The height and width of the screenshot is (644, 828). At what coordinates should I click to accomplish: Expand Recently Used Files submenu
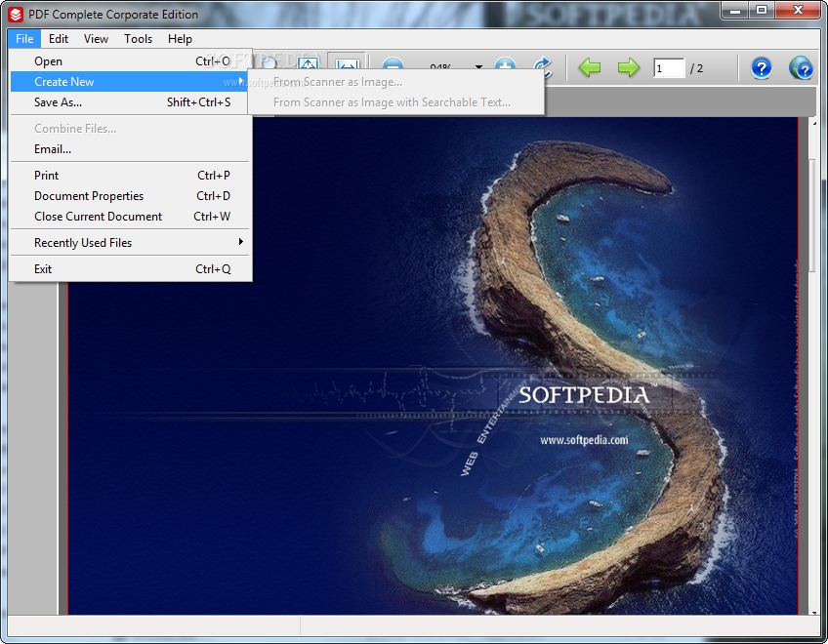coord(130,243)
